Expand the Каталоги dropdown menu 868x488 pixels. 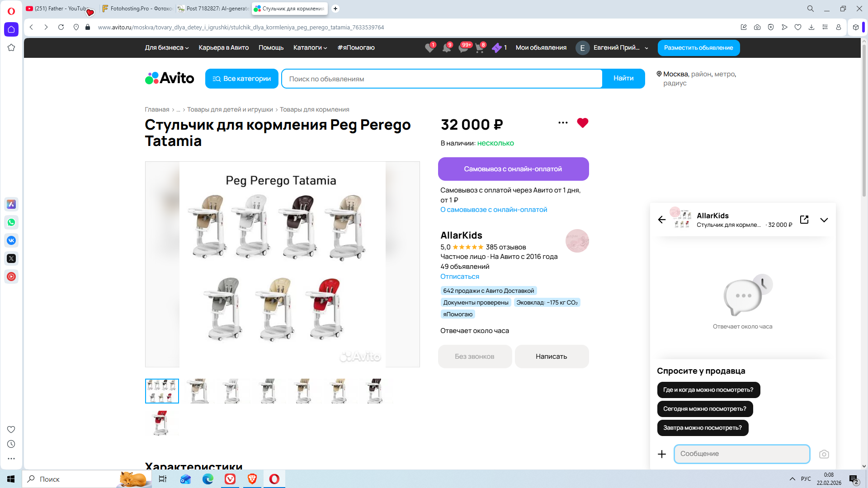pos(310,48)
